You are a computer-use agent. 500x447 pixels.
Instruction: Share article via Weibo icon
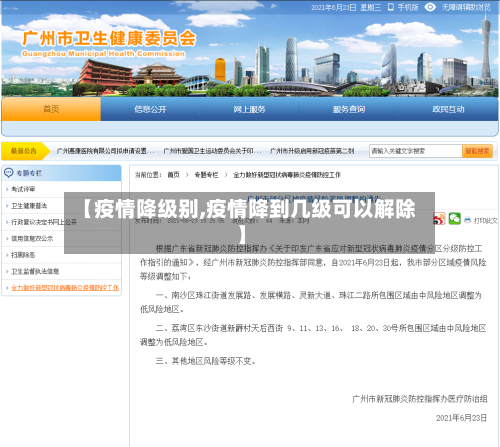pos(439,219)
